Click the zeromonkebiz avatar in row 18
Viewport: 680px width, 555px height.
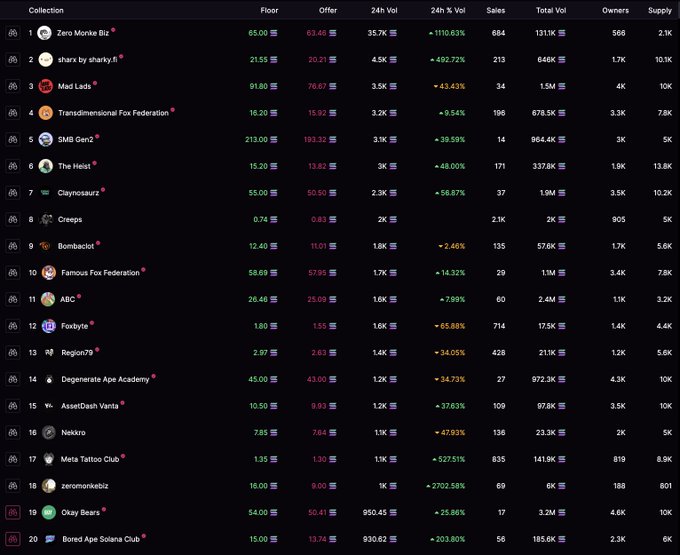click(49, 486)
